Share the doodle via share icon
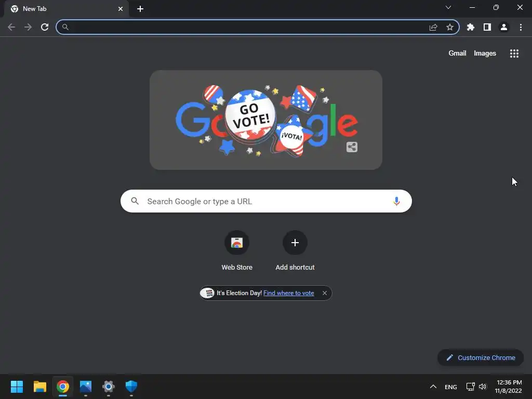This screenshot has height=399, width=532. (x=352, y=147)
